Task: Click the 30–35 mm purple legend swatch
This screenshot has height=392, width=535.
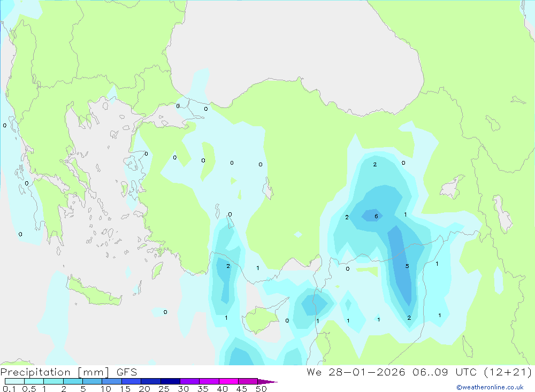Action: 190,381
